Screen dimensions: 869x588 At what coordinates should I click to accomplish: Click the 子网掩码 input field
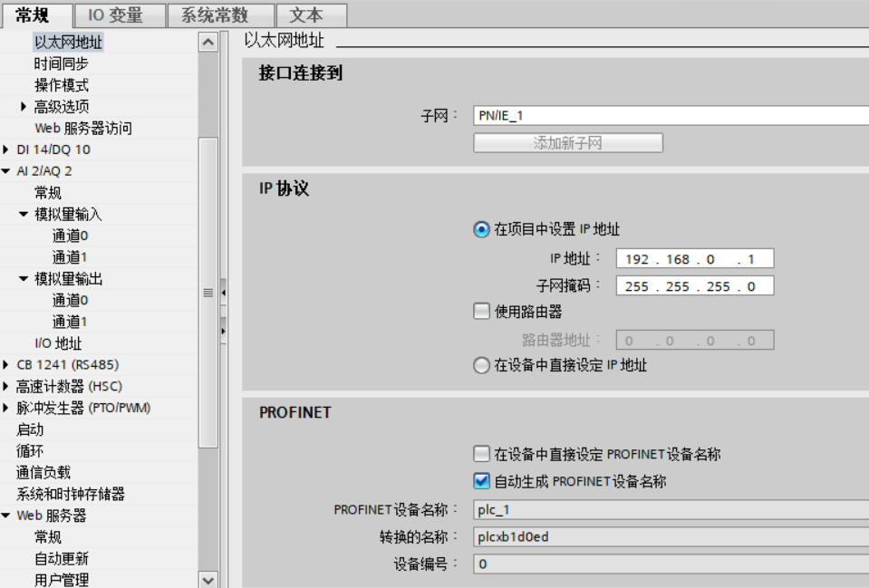(x=694, y=286)
